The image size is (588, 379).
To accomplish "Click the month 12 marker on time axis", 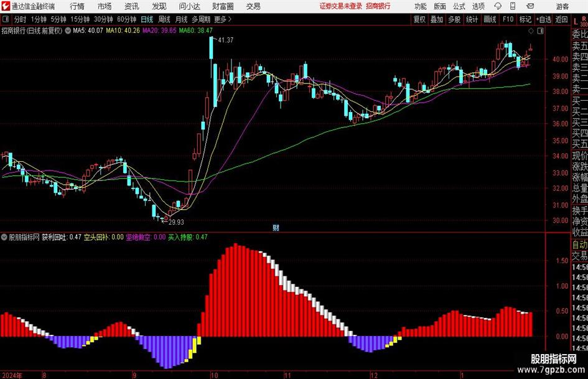I will click(x=374, y=375).
